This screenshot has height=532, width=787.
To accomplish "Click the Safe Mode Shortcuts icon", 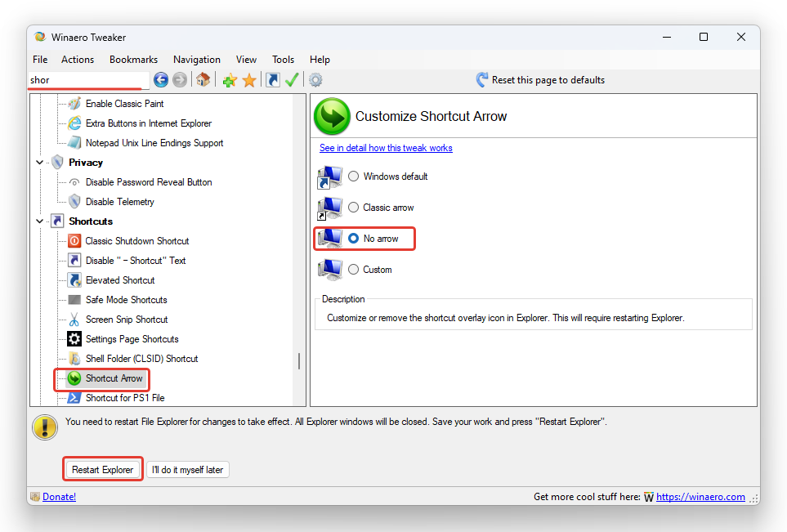I will point(74,300).
